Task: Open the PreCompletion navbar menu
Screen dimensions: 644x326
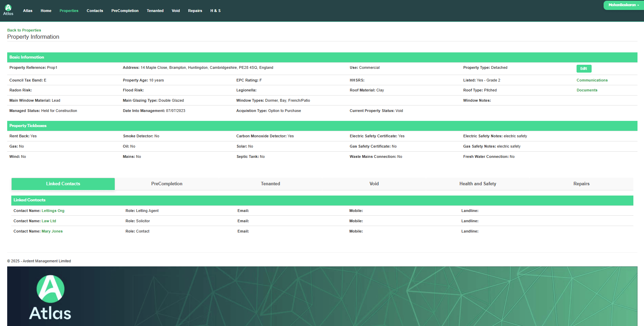Action: (125, 11)
